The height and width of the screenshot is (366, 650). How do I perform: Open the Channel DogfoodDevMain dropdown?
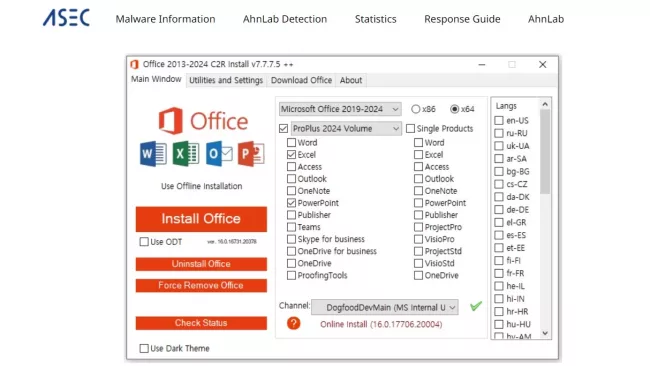pyautogui.click(x=385, y=308)
